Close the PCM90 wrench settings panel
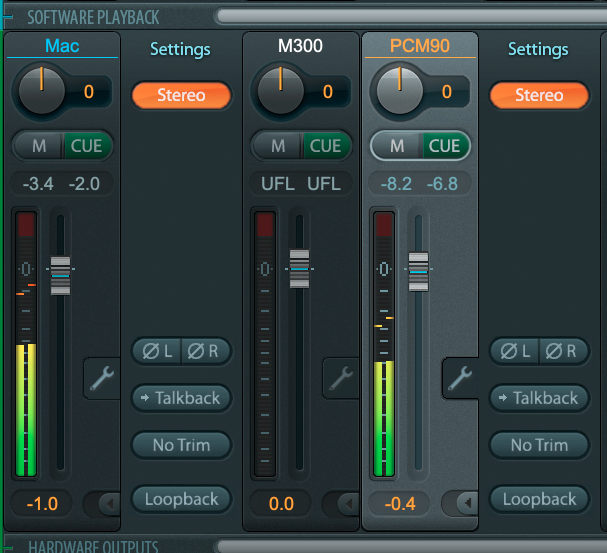Viewport: 607px width, 553px height. (460, 378)
